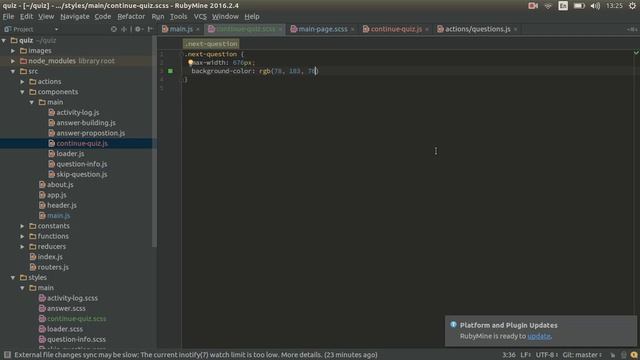Open the VCS menu
The image size is (640, 360).
tap(200, 17)
